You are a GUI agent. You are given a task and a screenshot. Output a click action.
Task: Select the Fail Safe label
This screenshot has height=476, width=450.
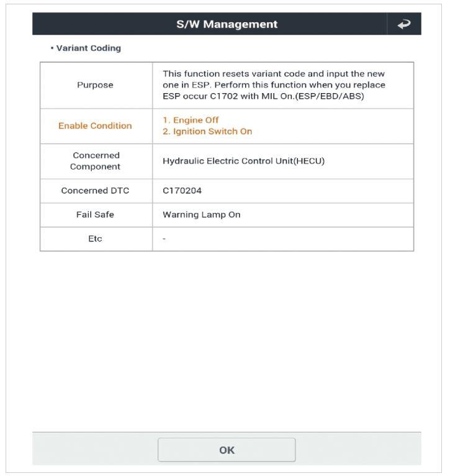(95, 215)
